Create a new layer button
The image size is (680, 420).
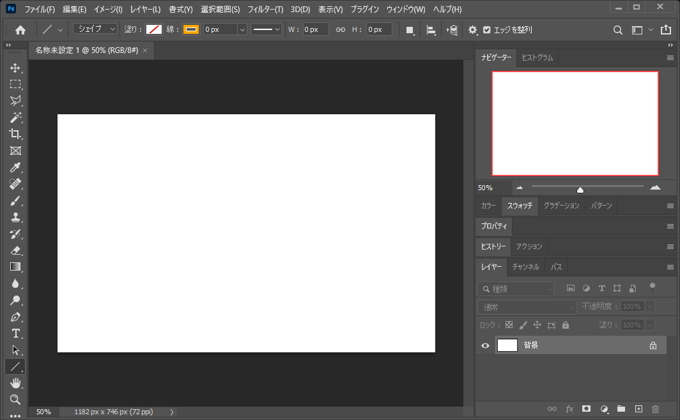(x=638, y=409)
